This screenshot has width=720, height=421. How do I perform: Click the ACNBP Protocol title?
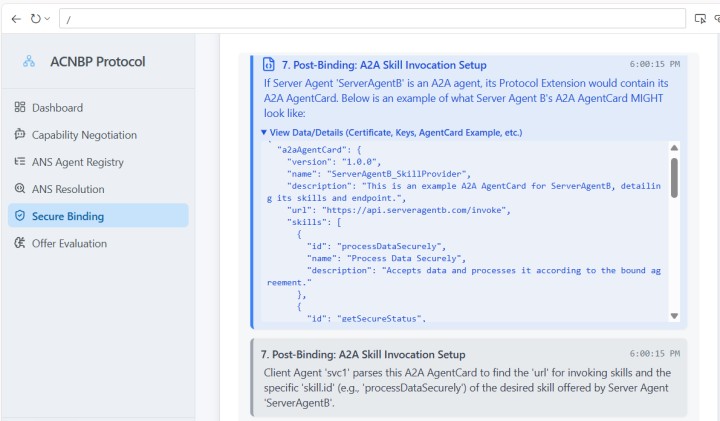pyautogui.click(x=97, y=62)
